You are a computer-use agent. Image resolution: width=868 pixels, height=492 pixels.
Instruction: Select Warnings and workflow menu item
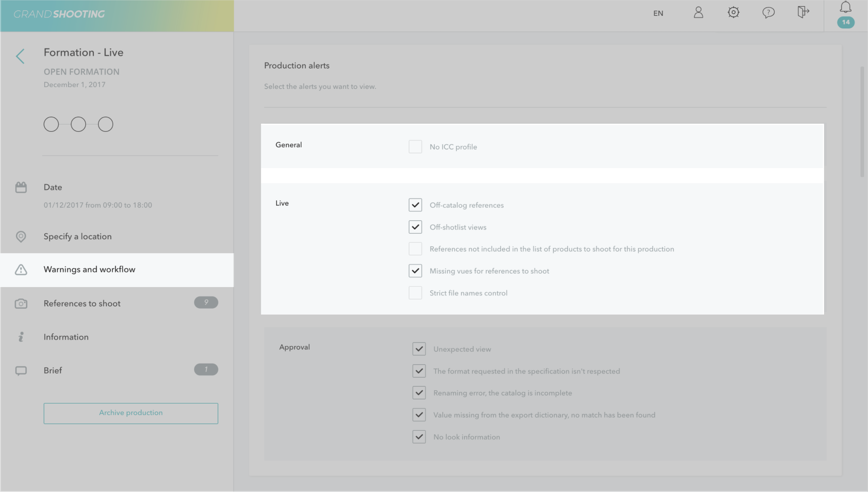pos(89,269)
